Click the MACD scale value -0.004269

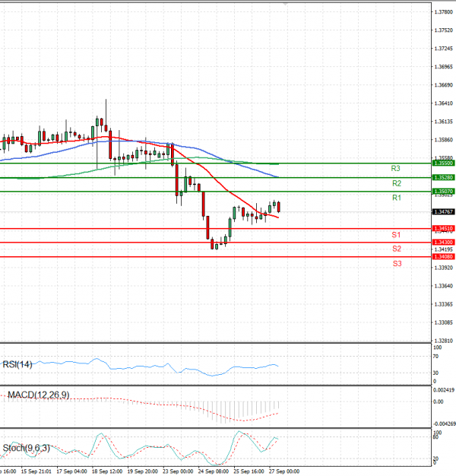click(x=445, y=424)
